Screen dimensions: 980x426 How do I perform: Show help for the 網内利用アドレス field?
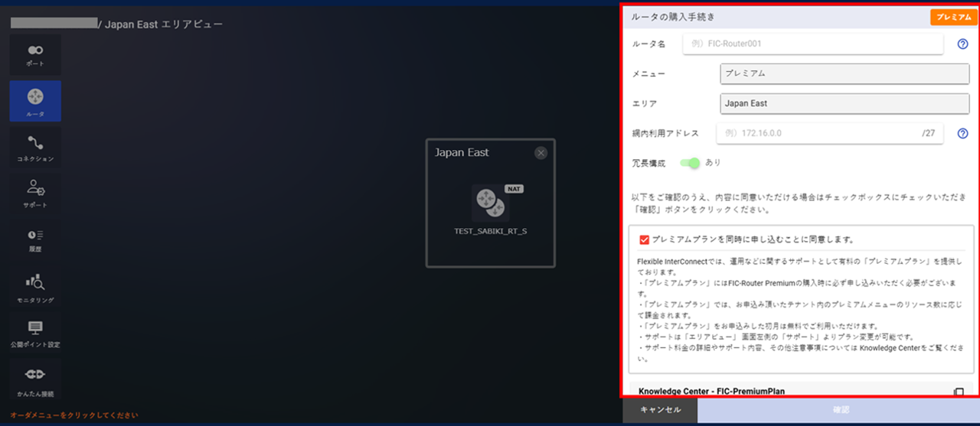pos(962,133)
